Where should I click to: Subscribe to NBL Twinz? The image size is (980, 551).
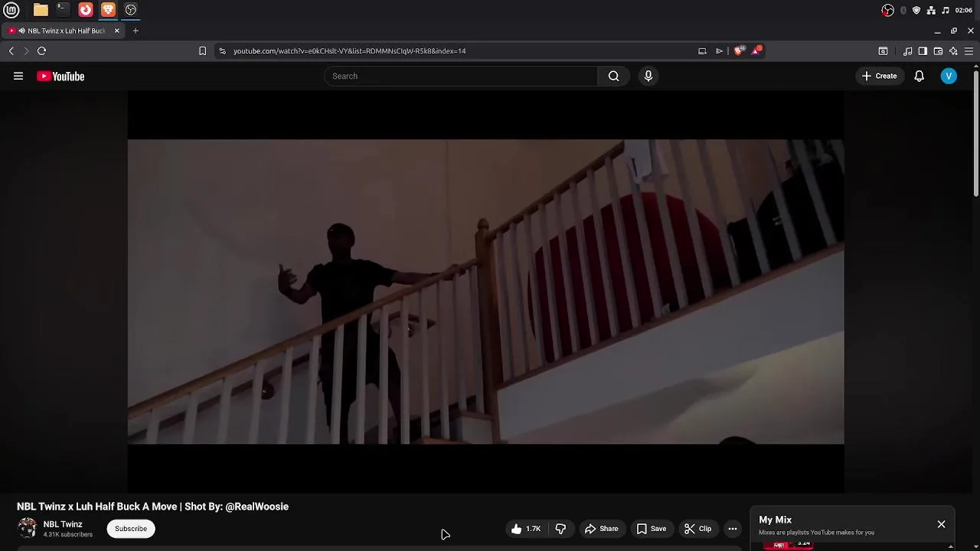(131, 529)
